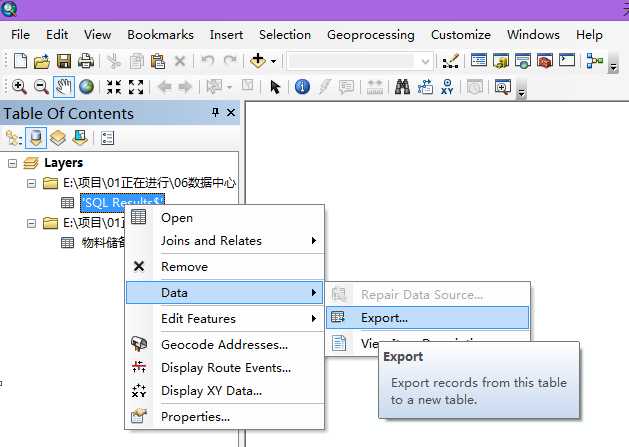
Task: Click the Editor Toolbar icon
Action: point(450,61)
